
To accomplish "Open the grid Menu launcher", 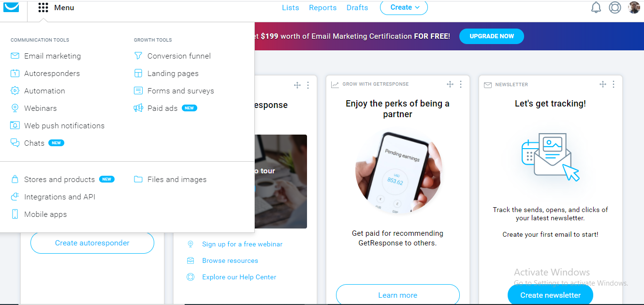I will (x=43, y=7).
